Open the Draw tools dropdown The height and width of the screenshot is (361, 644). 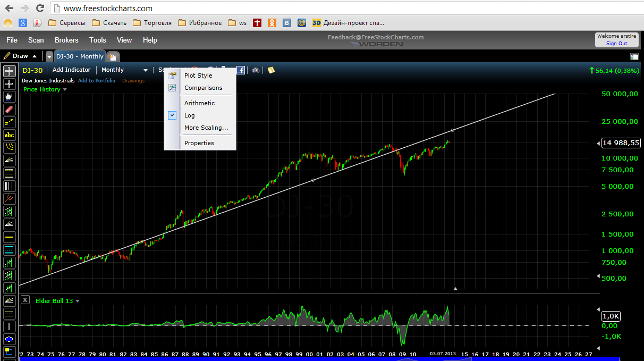pos(21,56)
